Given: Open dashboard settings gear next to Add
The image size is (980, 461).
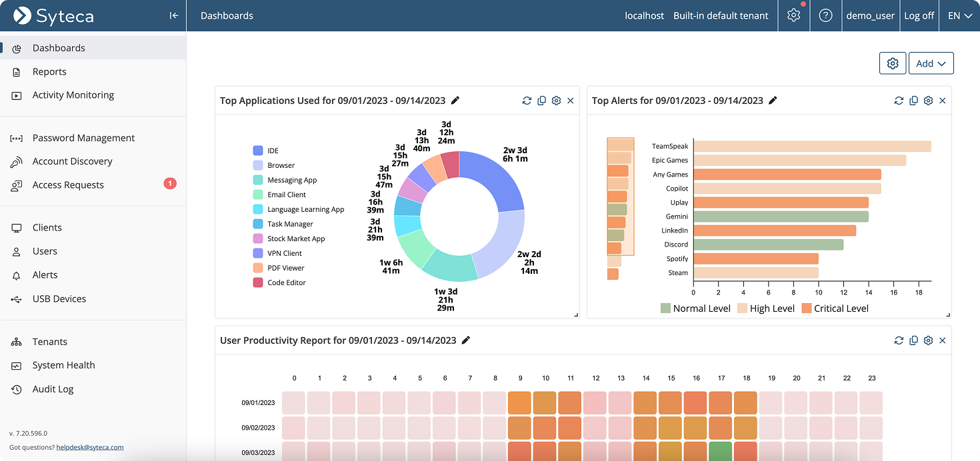Looking at the screenshot, I should coord(893,63).
